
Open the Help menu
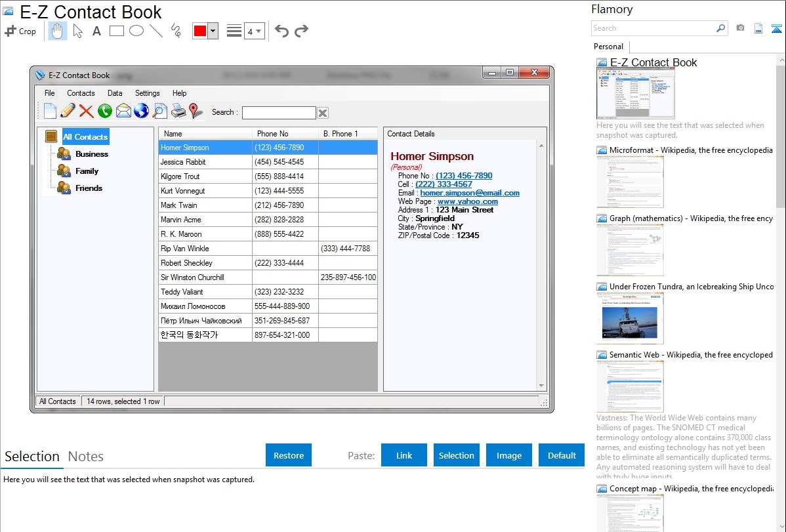tap(180, 93)
